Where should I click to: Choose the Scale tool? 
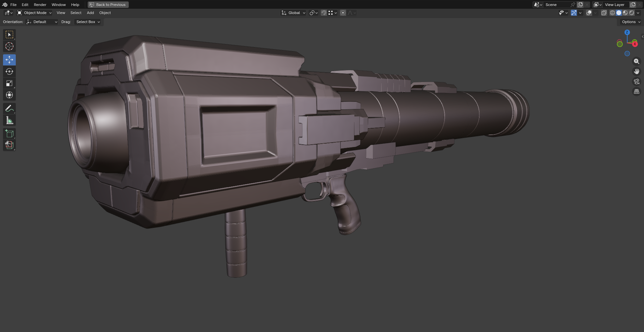click(9, 83)
